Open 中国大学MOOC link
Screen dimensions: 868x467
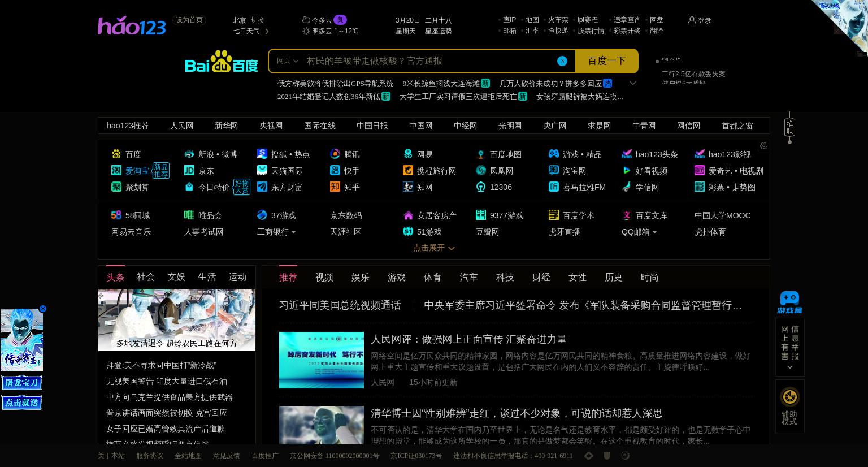point(723,215)
